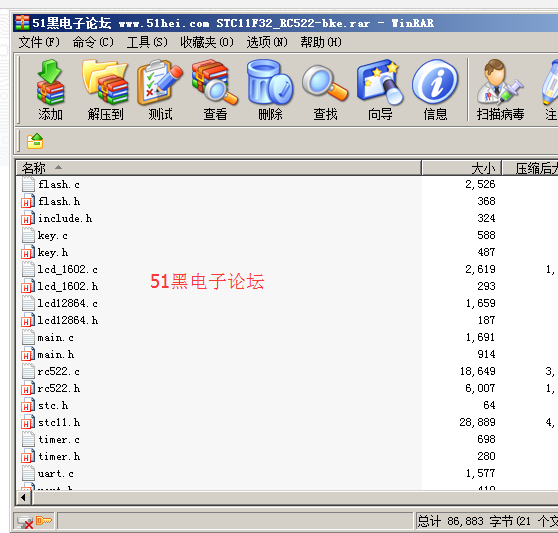This screenshot has width=558, height=533.
Task: Click the size value 6,007
Action: pyautogui.click(x=480, y=388)
